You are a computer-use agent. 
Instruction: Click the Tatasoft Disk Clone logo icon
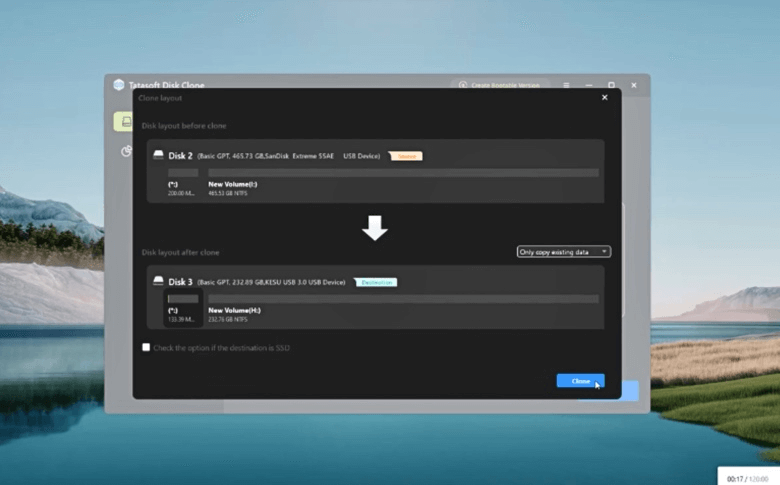point(118,85)
